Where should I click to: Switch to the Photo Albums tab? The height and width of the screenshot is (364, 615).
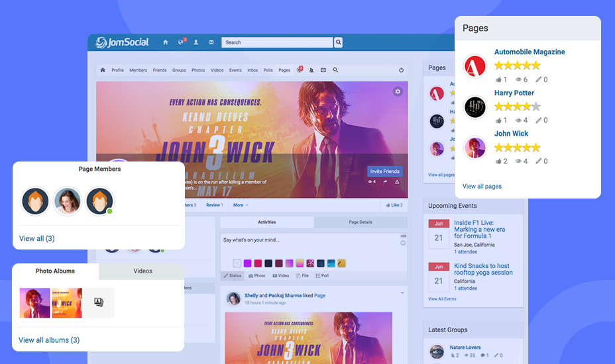click(x=55, y=271)
